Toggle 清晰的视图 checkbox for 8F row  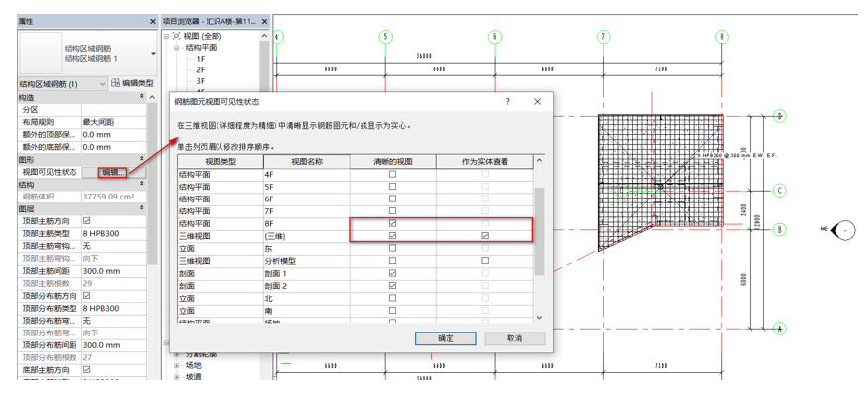(x=392, y=224)
